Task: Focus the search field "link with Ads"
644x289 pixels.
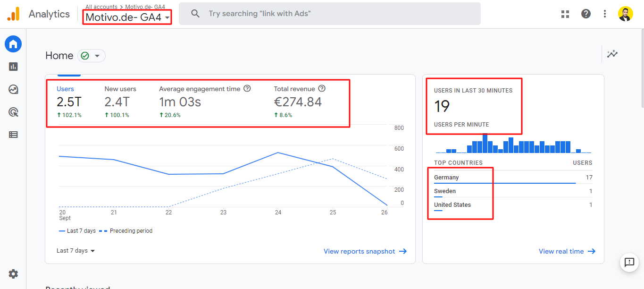Action: (330, 14)
